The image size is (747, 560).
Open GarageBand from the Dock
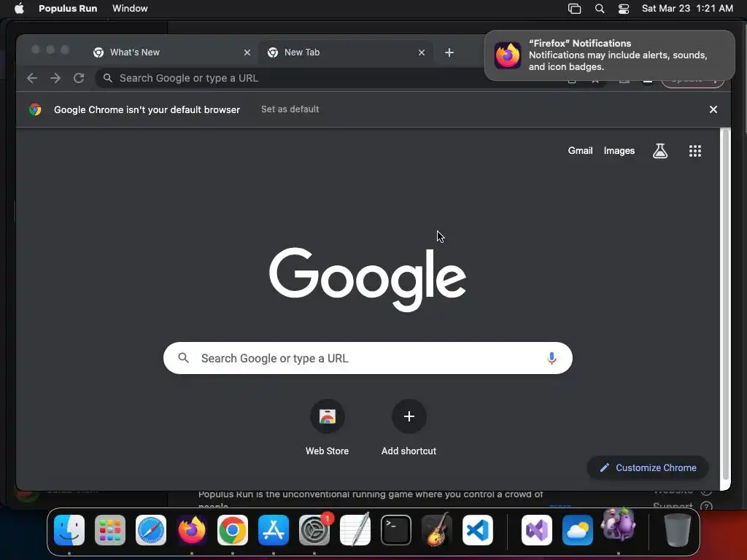coord(437,530)
